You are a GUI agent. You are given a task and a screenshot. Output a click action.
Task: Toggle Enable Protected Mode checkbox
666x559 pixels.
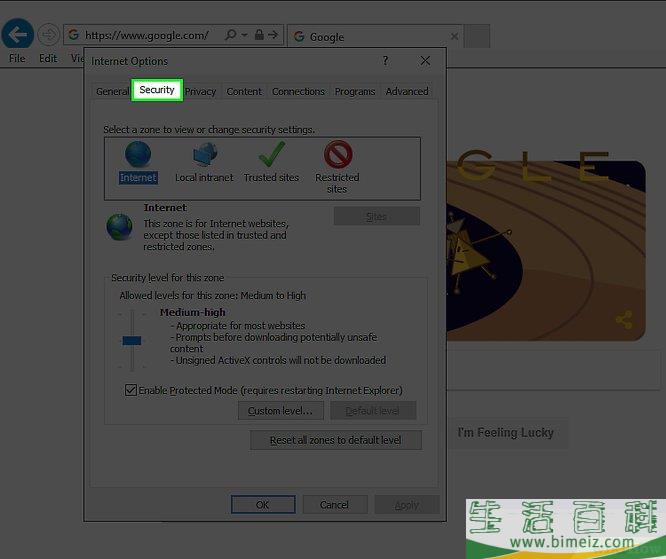[x=131, y=390]
